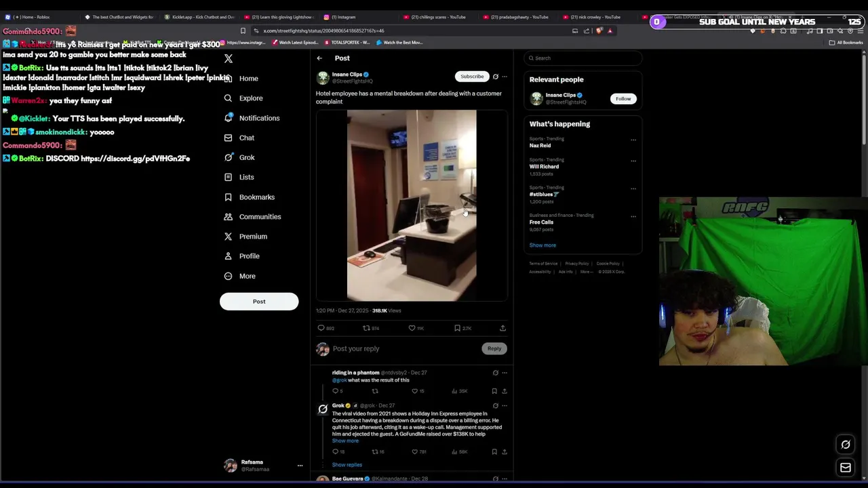Image resolution: width=868 pixels, height=488 pixels.
Task: Click the browser address bar URL
Action: pyautogui.click(x=323, y=30)
